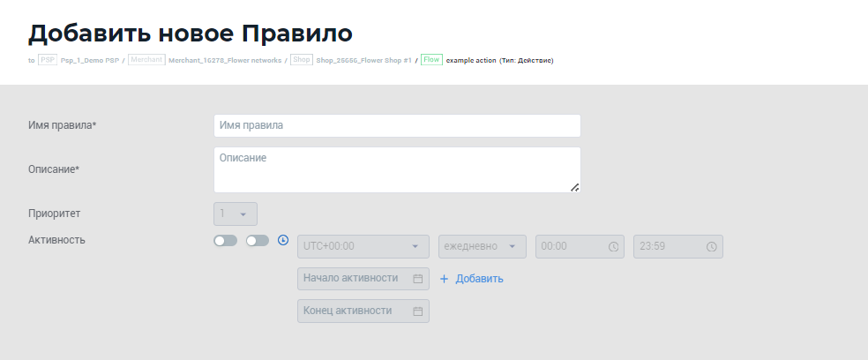Click the blue clock icon beside the toggles

point(283,240)
